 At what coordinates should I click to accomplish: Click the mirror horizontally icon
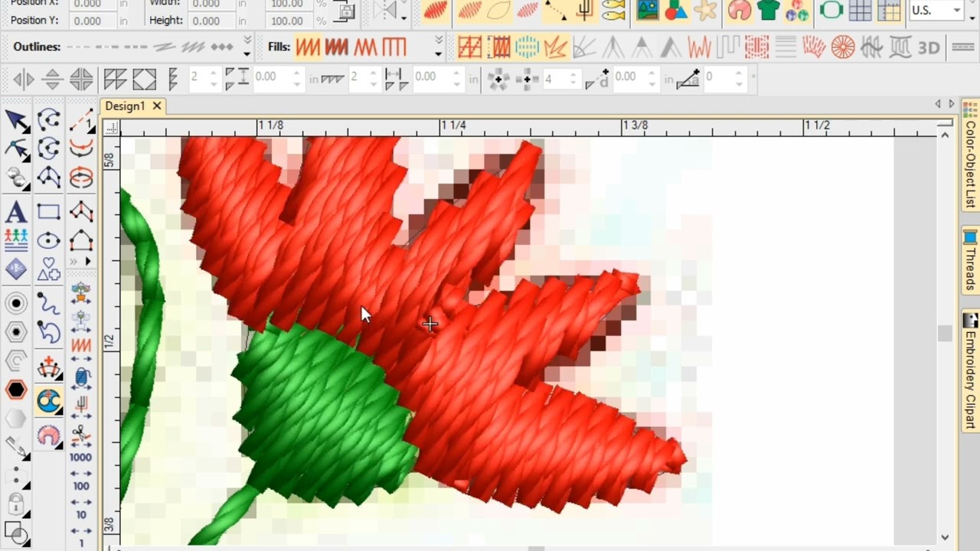(x=23, y=79)
